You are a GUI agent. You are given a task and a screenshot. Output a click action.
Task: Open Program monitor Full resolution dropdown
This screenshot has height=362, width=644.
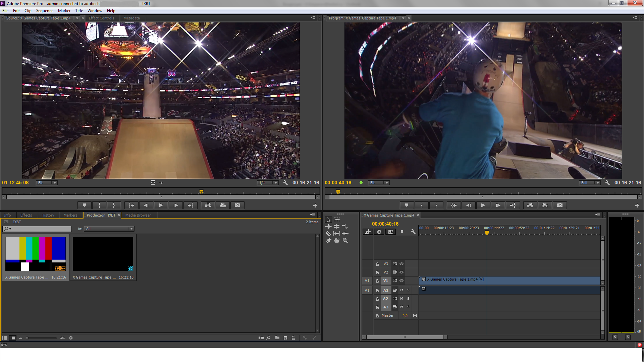590,183
